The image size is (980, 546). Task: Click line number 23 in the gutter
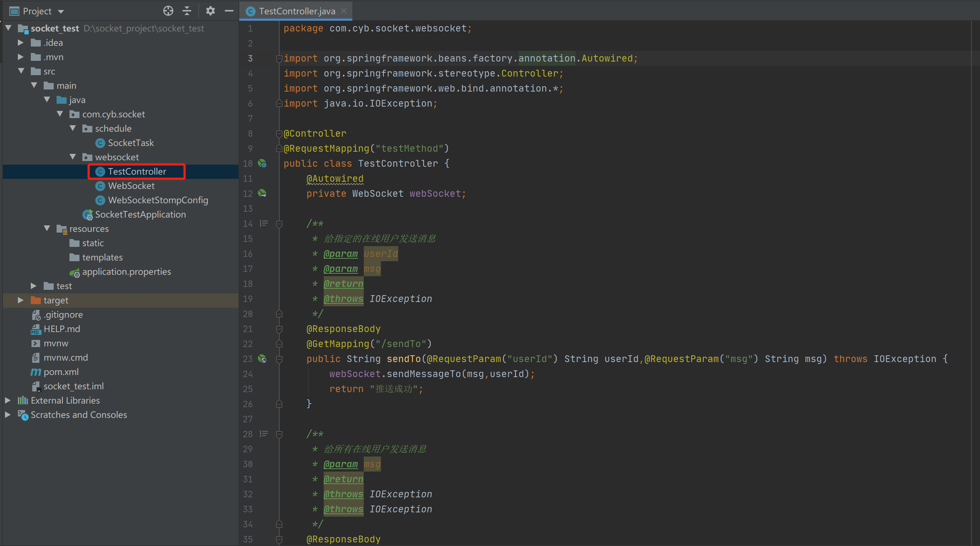[248, 359]
